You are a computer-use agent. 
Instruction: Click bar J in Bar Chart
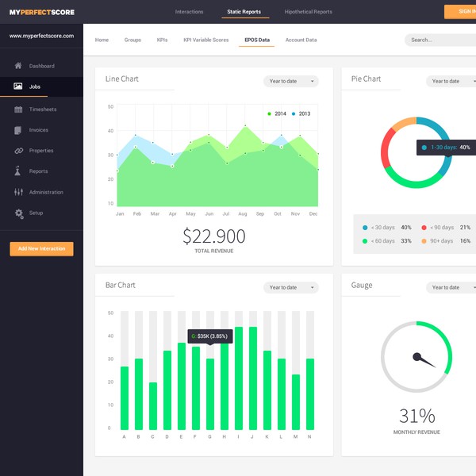[253, 378]
